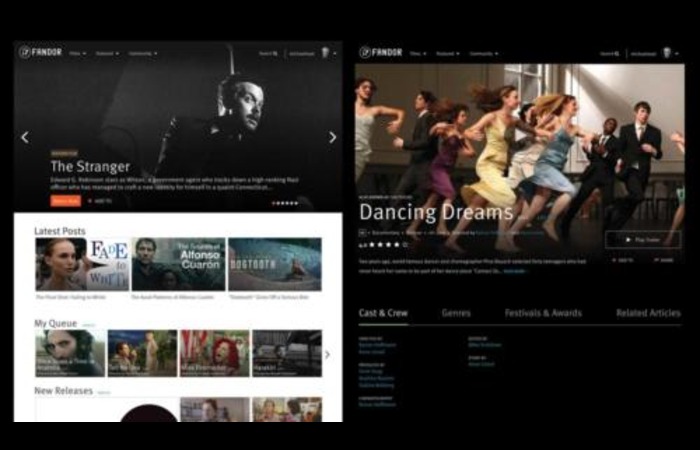Screen dimensions: 700x450
Task: Open the black-and-white My Queue thumbnail
Action: pyautogui.click(x=287, y=353)
